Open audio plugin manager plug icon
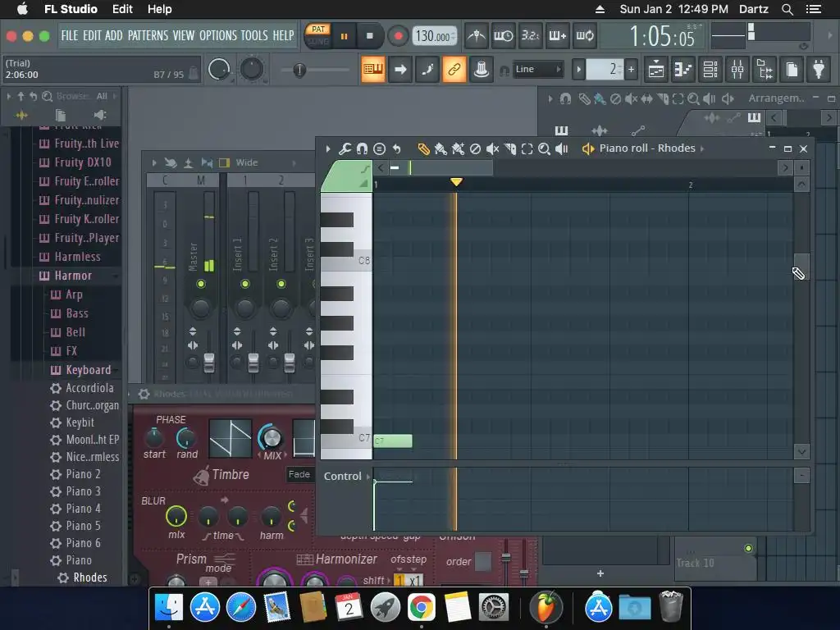The height and width of the screenshot is (630, 840). point(819,69)
